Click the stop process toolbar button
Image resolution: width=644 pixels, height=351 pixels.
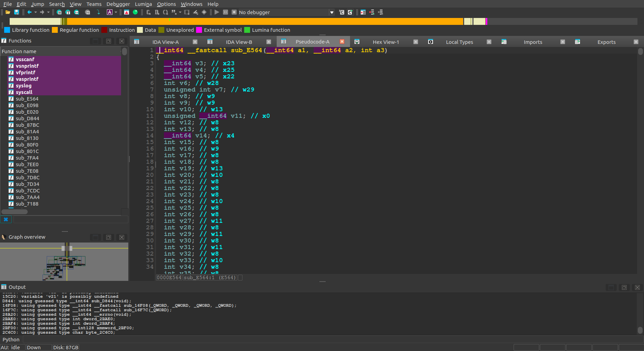click(234, 12)
